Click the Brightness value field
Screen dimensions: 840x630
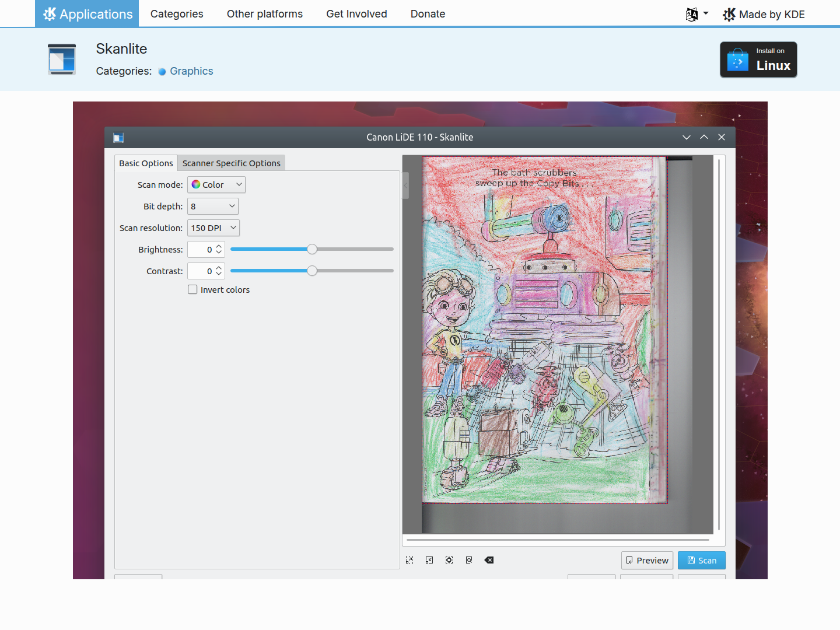(201, 249)
